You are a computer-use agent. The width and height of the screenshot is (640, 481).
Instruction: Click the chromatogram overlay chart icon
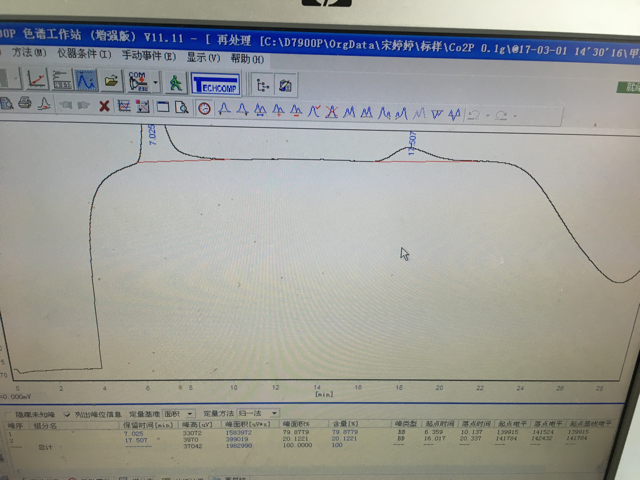tap(124, 107)
